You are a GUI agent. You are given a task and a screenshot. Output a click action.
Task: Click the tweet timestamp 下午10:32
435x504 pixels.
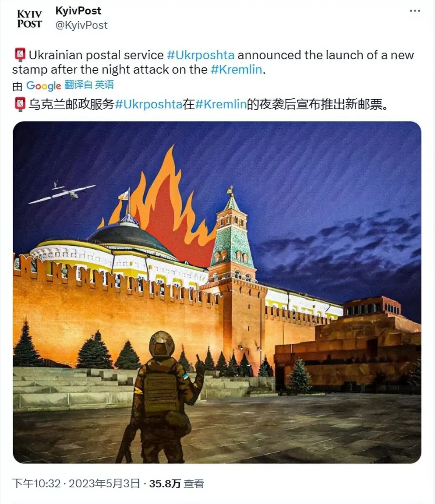pyautogui.click(x=36, y=484)
